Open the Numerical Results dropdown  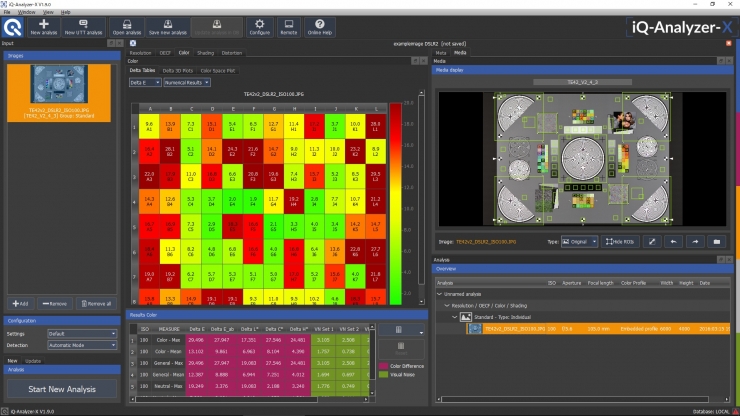pos(187,83)
